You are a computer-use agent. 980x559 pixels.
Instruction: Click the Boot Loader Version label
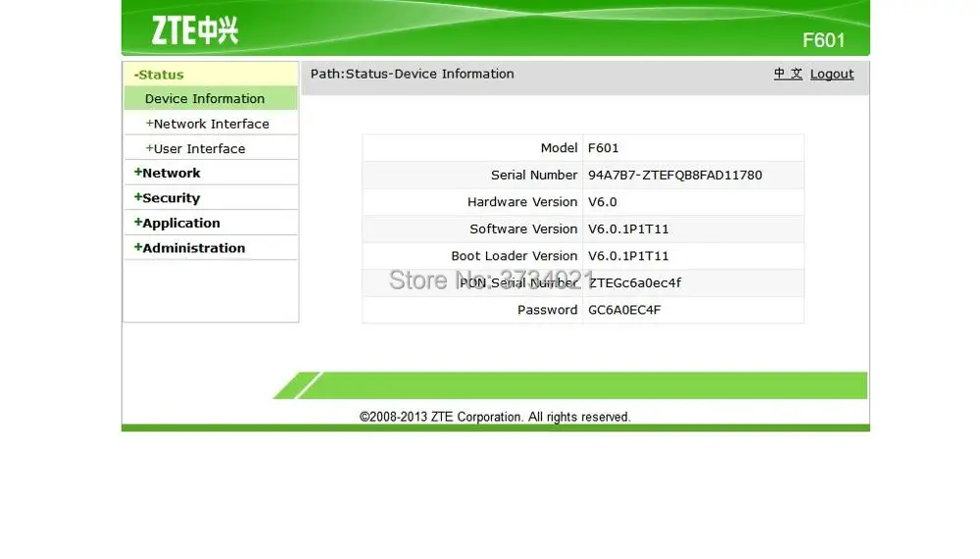point(514,256)
